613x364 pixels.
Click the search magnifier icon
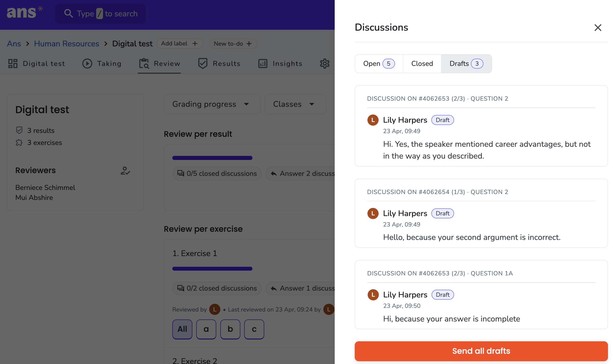tap(68, 13)
